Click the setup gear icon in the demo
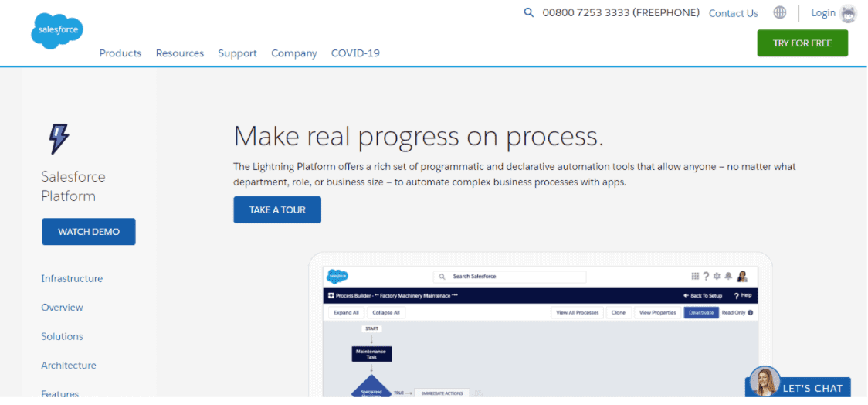 pos(717,276)
